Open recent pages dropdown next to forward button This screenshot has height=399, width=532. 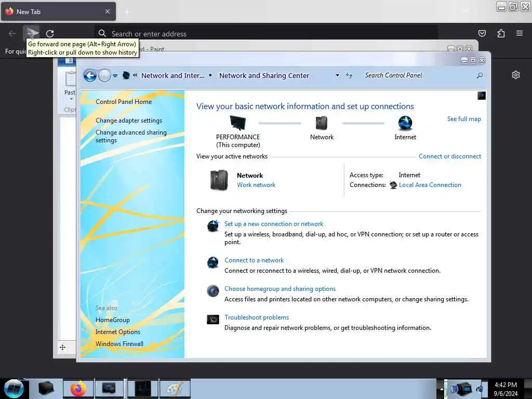click(x=115, y=76)
